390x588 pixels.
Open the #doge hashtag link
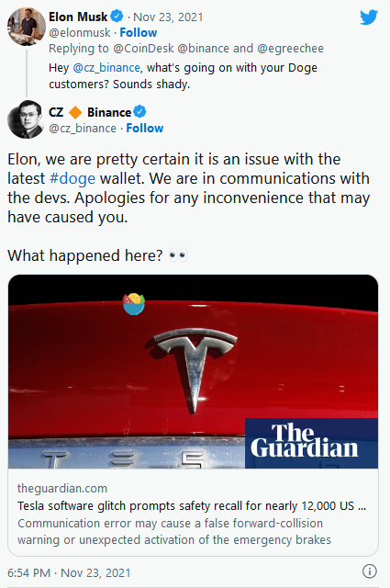[72, 178]
